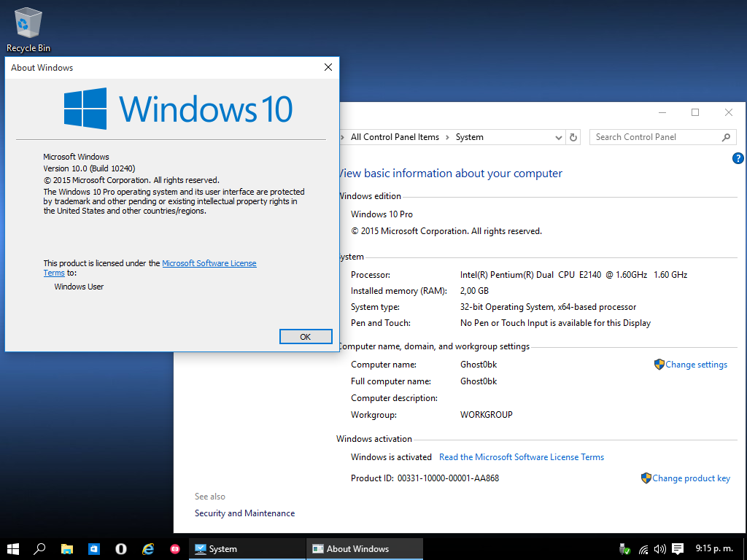Open Microsoft Software License link in dialog
The height and width of the screenshot is (560, 747).
(209, 263)
